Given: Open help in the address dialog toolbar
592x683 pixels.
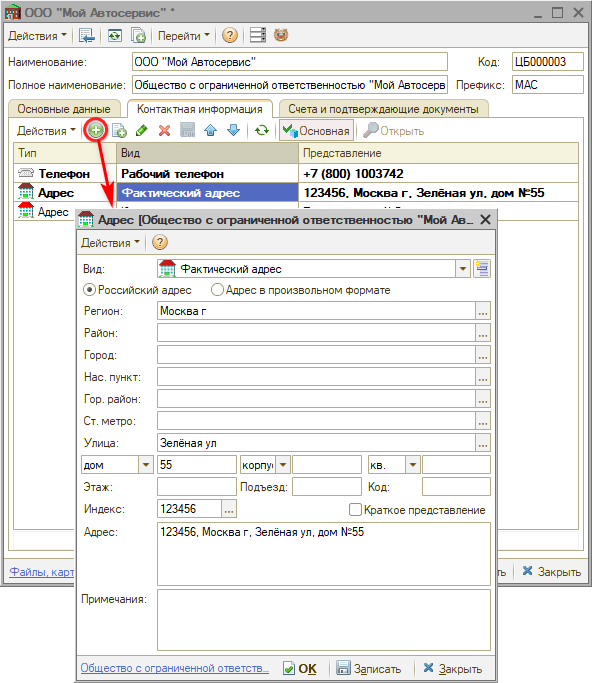Looking at the screenshot, I should [160, 242].
